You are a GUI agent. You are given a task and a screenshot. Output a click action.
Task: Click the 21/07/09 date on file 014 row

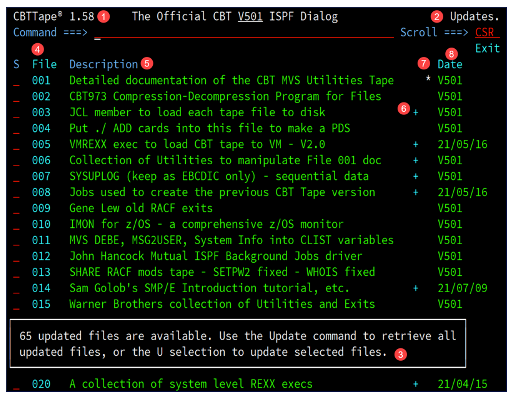pos(462,288)
